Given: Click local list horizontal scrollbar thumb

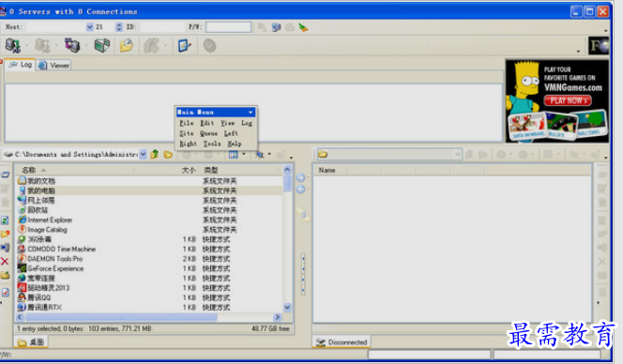Looking at the screenshot, I should click(121, 317).
